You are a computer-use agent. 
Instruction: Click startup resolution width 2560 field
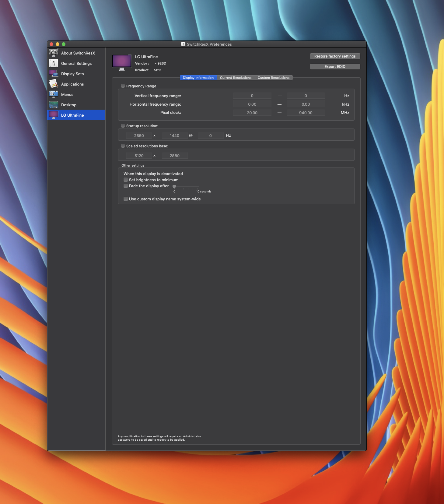pyautogui.click(x=139, y=136)
